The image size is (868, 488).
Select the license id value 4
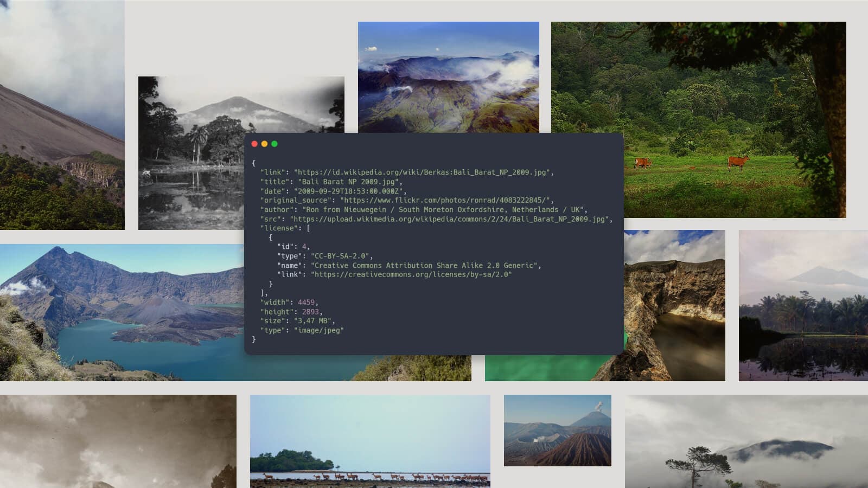304,247
